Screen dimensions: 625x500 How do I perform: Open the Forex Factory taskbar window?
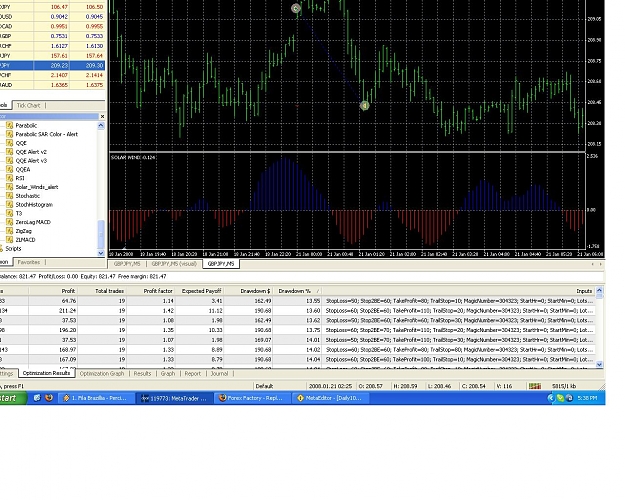tap(252, 398)
